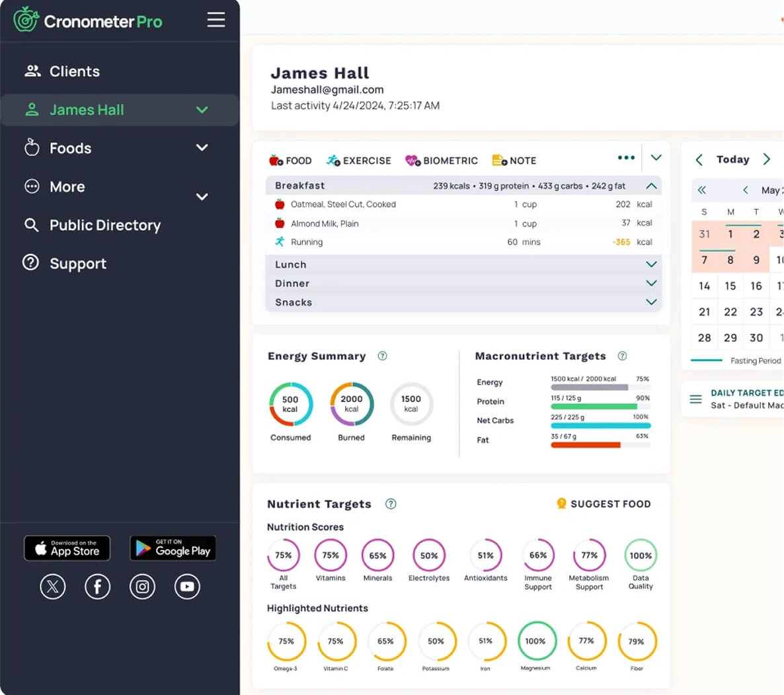Viewport: 784px width, 695px height.
Task: Click the Nutrient Targets help icon
Action: pos(391,504)
